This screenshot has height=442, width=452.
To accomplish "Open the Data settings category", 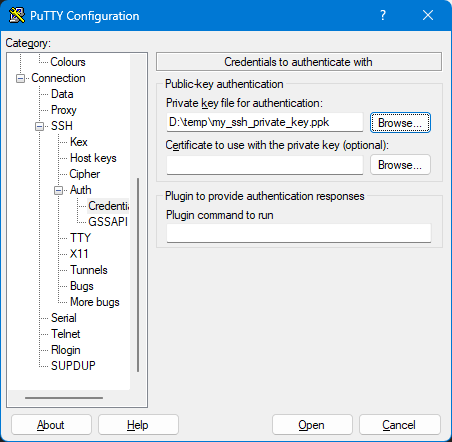I will pyautogui.click(x=62, y=94).
